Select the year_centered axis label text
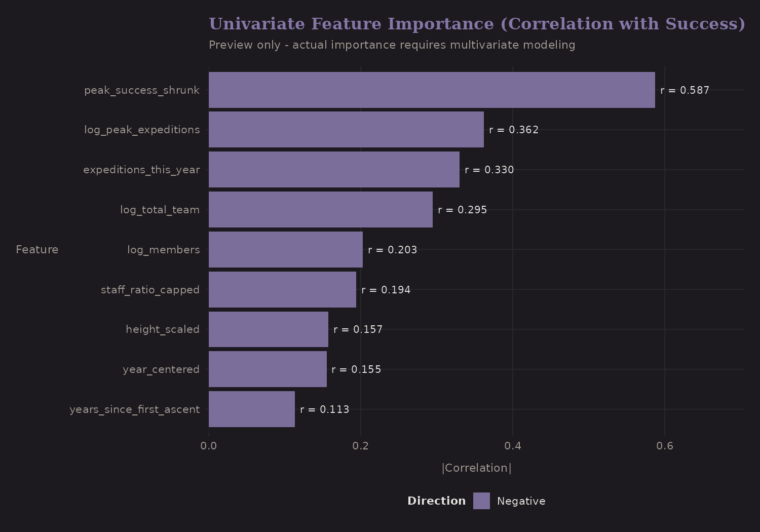The width and height of the screenshot is (760, 532). pos(161,369)
